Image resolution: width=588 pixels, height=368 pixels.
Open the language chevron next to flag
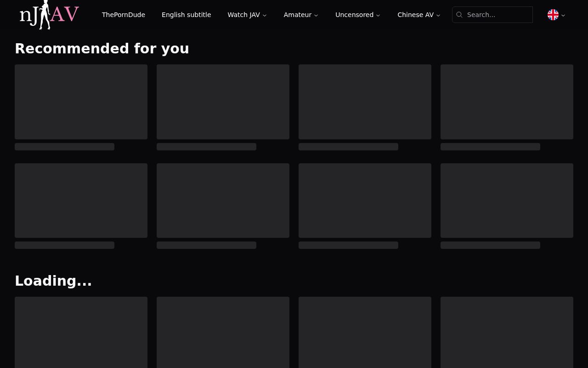(x=563, y=15)
